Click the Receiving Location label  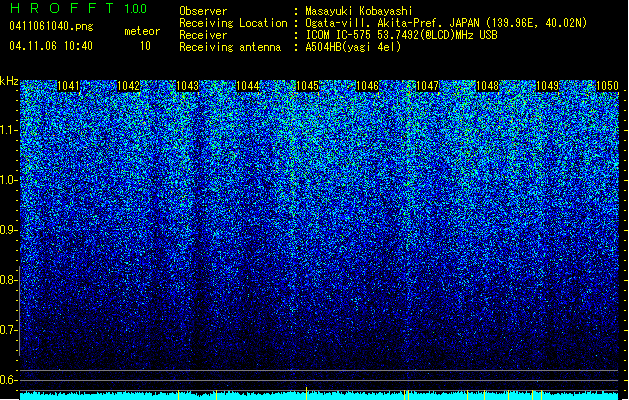pos(233,23)
